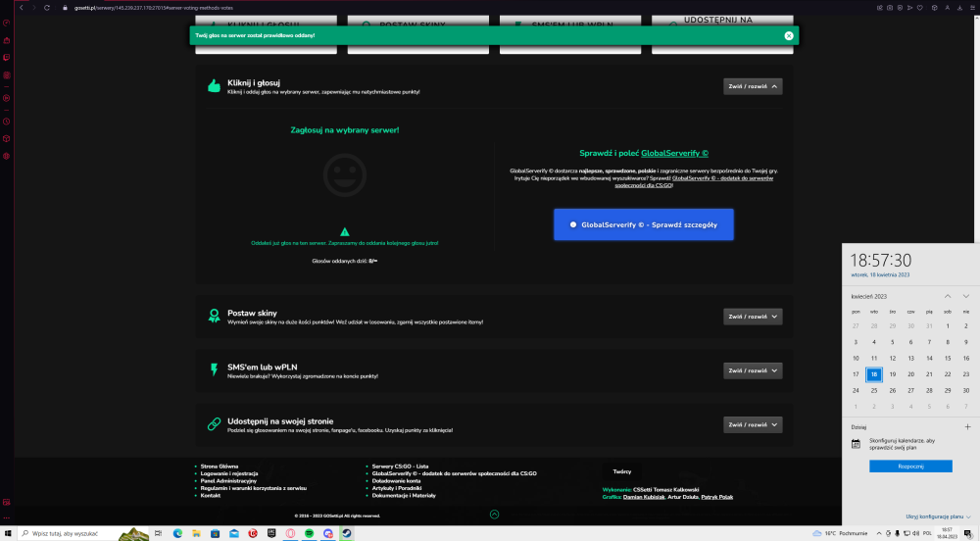The height and width of the screenshot is (541, 980).
Task: Open Spotify from taskbar
Action: pyautogui.click(x=309, y=533)
